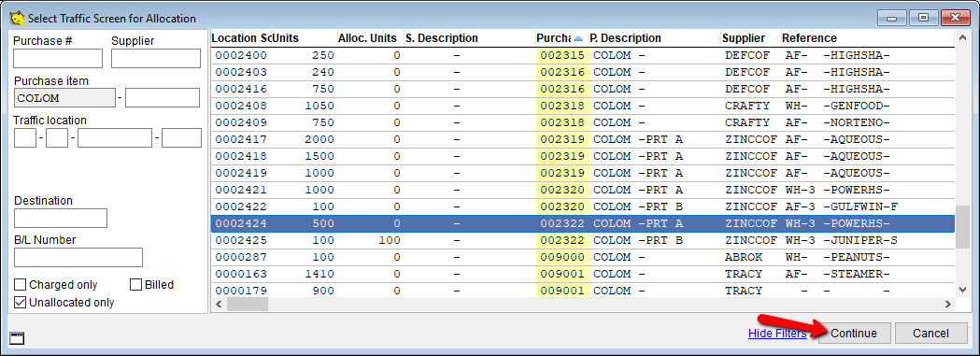The image size is (980, 356).
Task: Click the Cancel button
Action: tap(930, 334)
